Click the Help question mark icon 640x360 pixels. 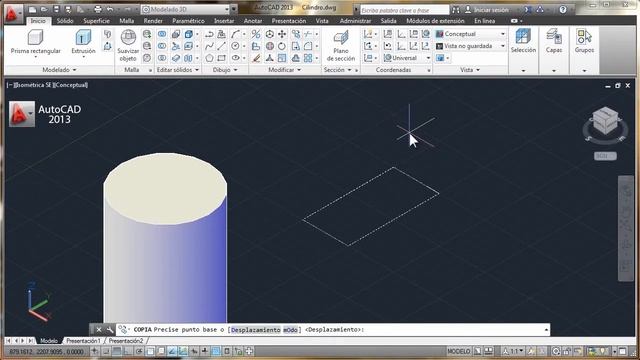563,9
